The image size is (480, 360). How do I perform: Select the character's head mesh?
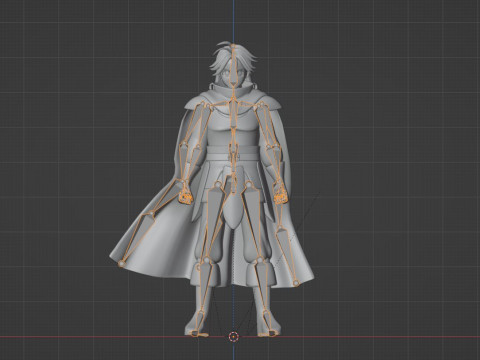click(x=233, y=65)
